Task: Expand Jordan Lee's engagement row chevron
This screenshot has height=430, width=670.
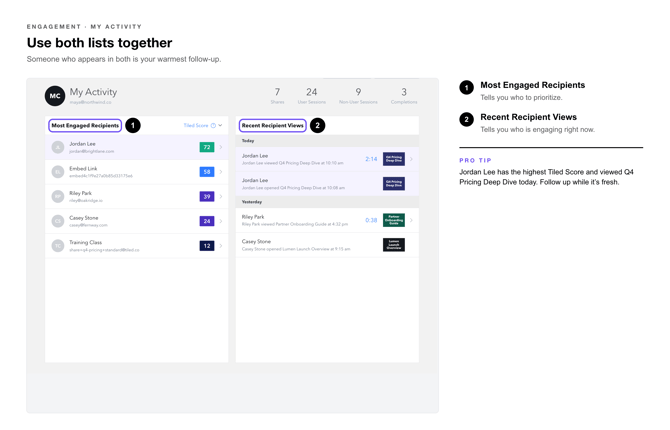Action: 221,147
